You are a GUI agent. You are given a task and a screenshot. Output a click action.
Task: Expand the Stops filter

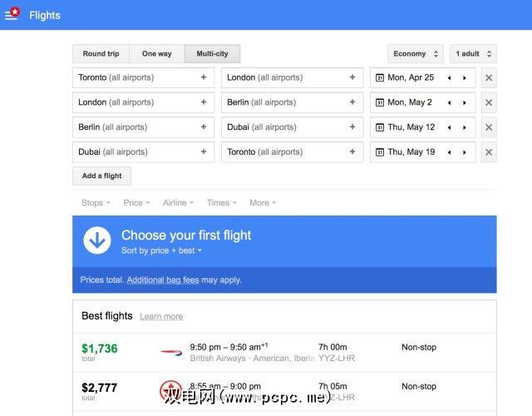point(96,203)
